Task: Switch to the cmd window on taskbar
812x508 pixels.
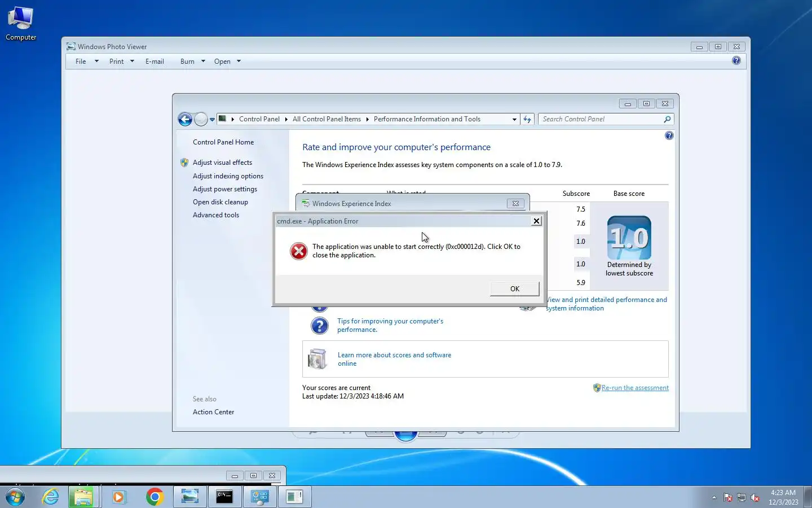Action: (x=224, y=497)
